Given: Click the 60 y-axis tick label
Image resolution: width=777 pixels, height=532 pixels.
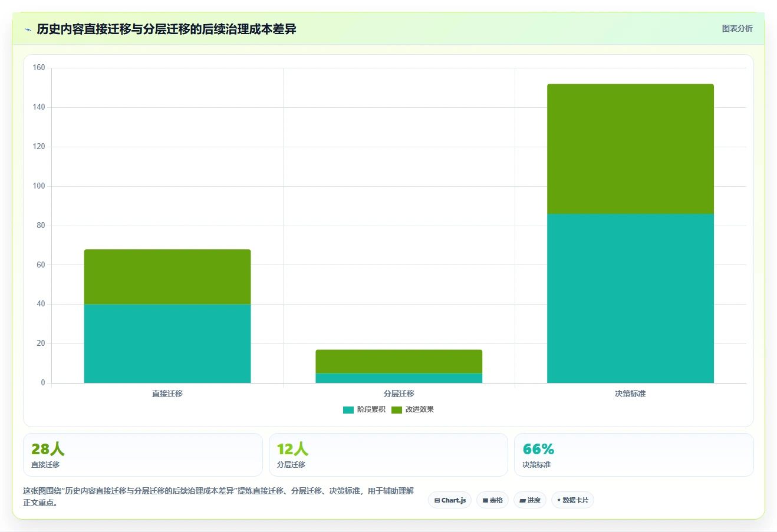Looking at the screenshot, I should 41,265.
